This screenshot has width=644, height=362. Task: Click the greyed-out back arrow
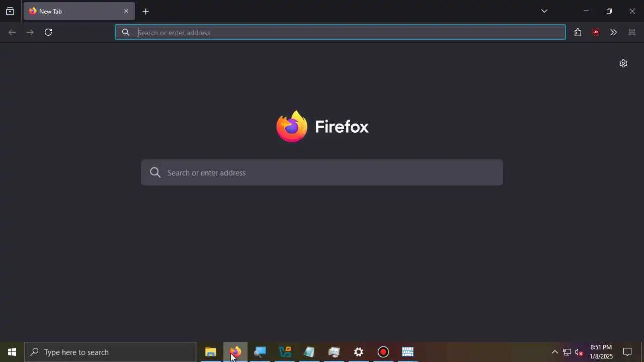pos(12,32)
